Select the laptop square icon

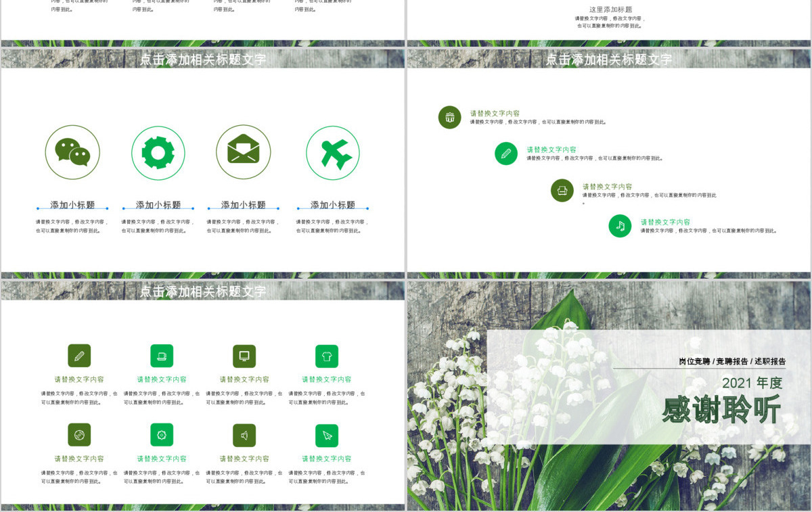point(162,356)
